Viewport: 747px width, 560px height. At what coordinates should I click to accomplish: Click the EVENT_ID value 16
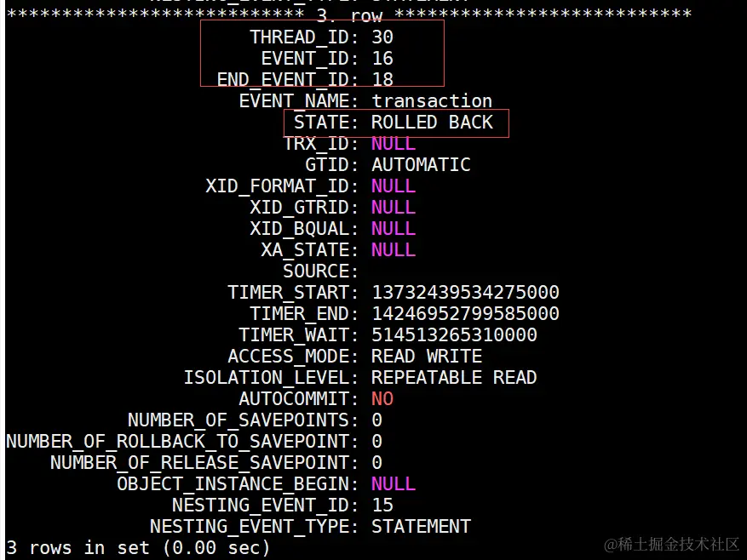click(382, 59)
